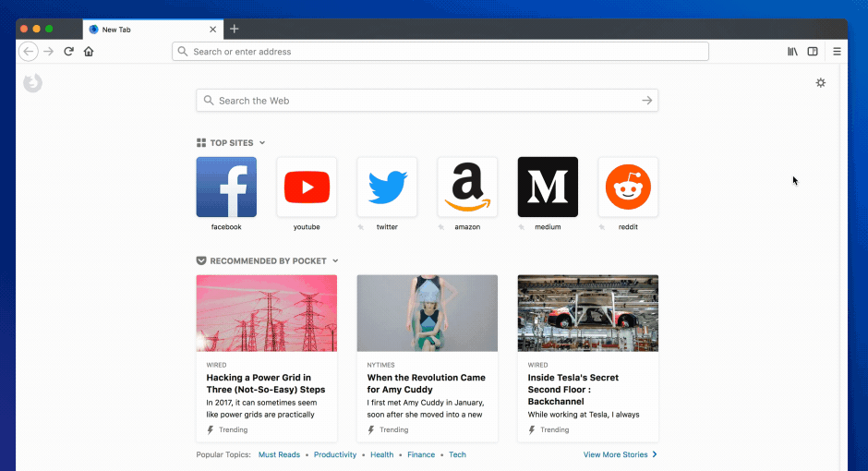Open the Tech topic link

tap(457, 454)
